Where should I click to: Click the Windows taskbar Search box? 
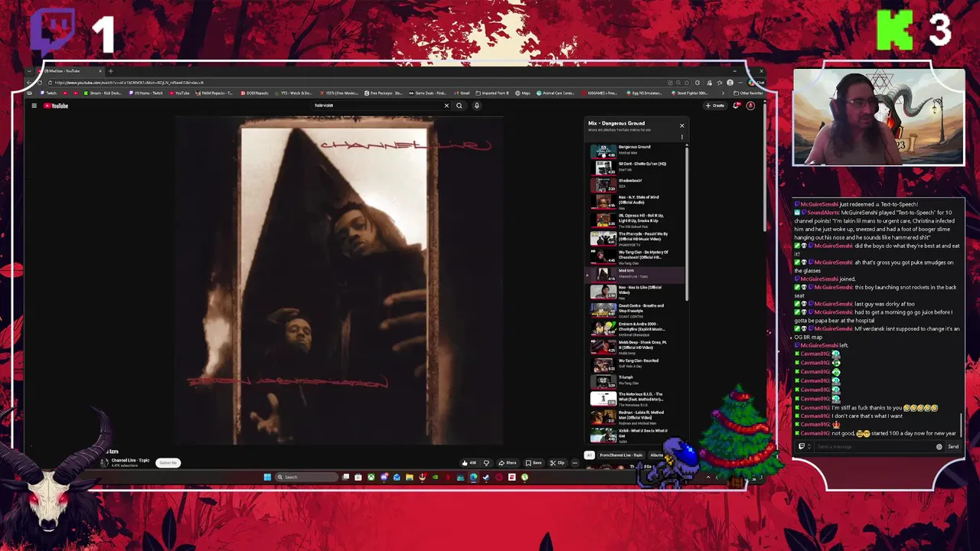306,478
